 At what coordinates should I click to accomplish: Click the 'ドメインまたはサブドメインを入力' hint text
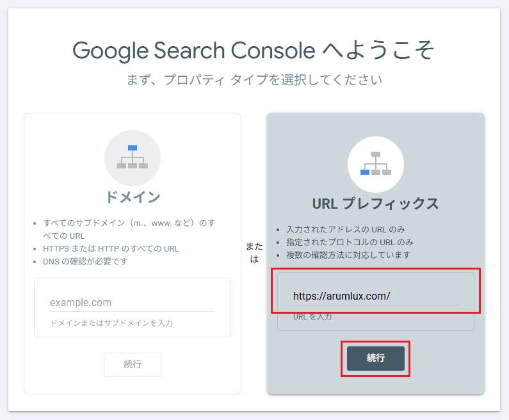[x=111, y=323]
